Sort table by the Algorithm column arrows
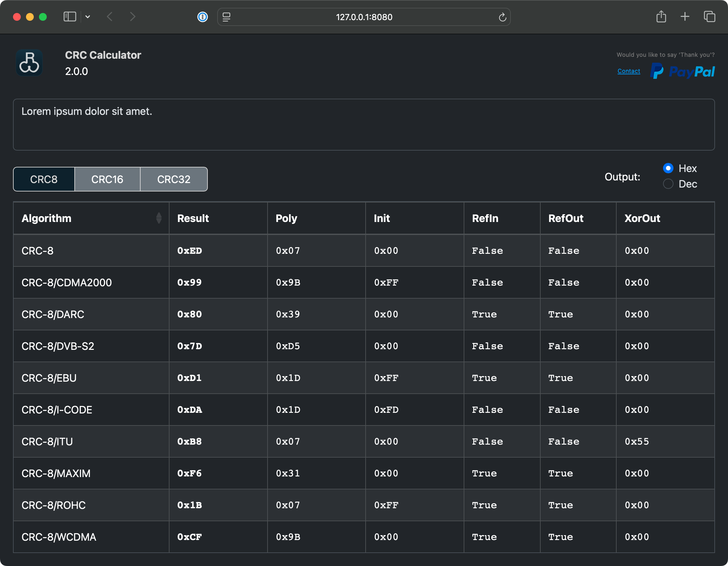The height and width of the screenshot is (566, 728). [159, 218]
